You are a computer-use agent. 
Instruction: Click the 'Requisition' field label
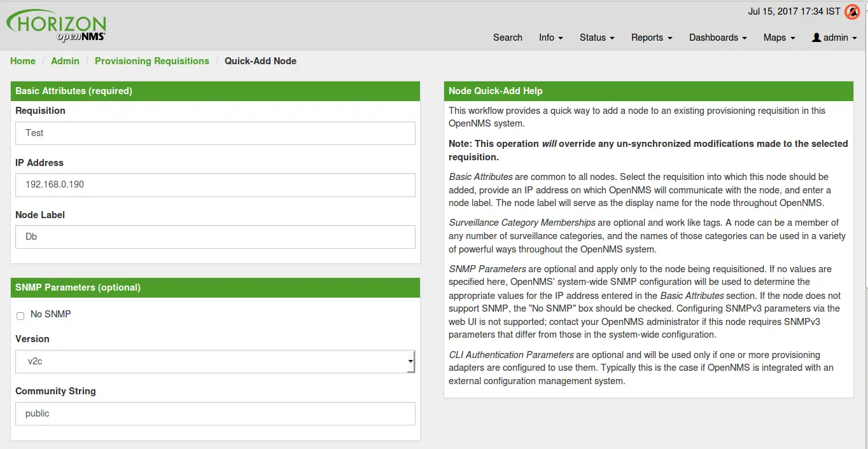click(x=40, y=111)
